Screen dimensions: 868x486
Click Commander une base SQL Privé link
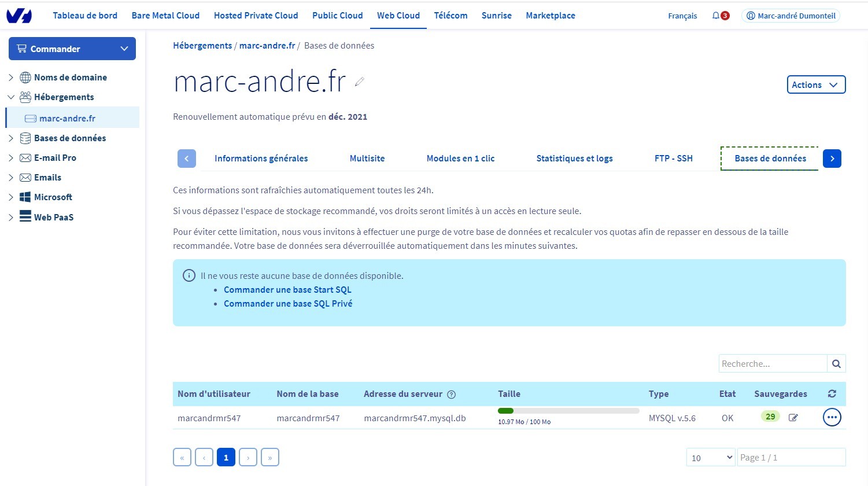pyautogui.click(x=288, y=304)
